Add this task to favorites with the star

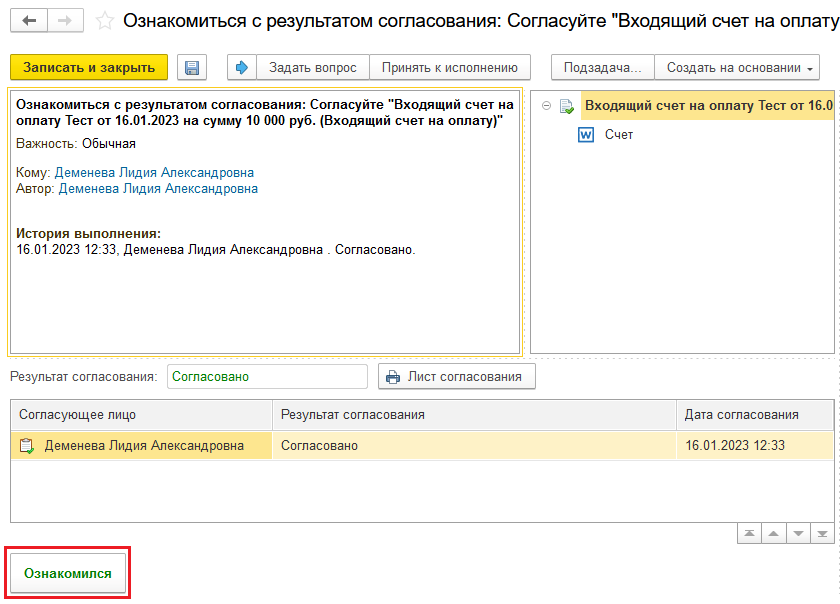coord(103,21)
